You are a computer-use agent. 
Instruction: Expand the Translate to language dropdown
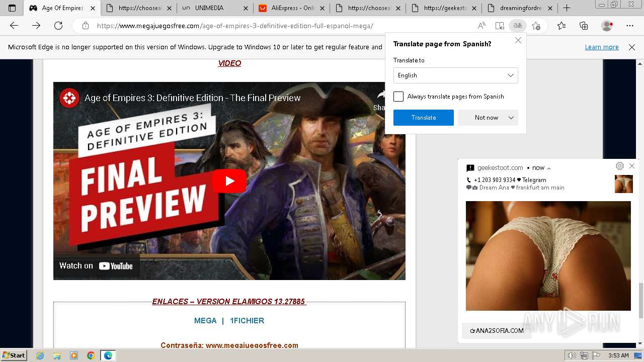pyautogui.click(x=455, y=75)
